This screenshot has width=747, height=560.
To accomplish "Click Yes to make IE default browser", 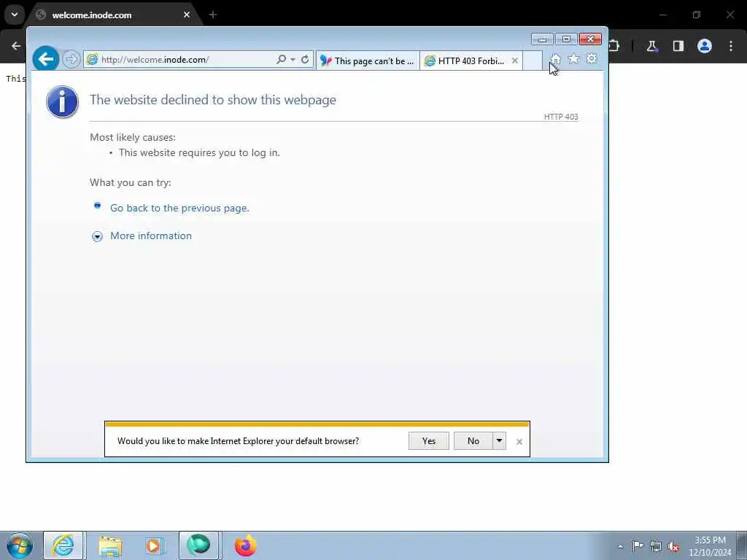I will coord(429,441).
